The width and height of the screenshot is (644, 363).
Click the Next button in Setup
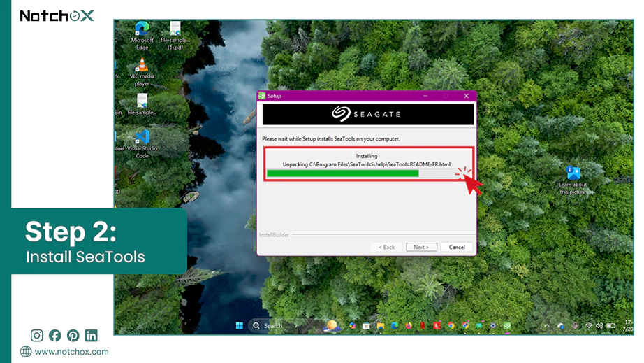[x=421, y=247]
